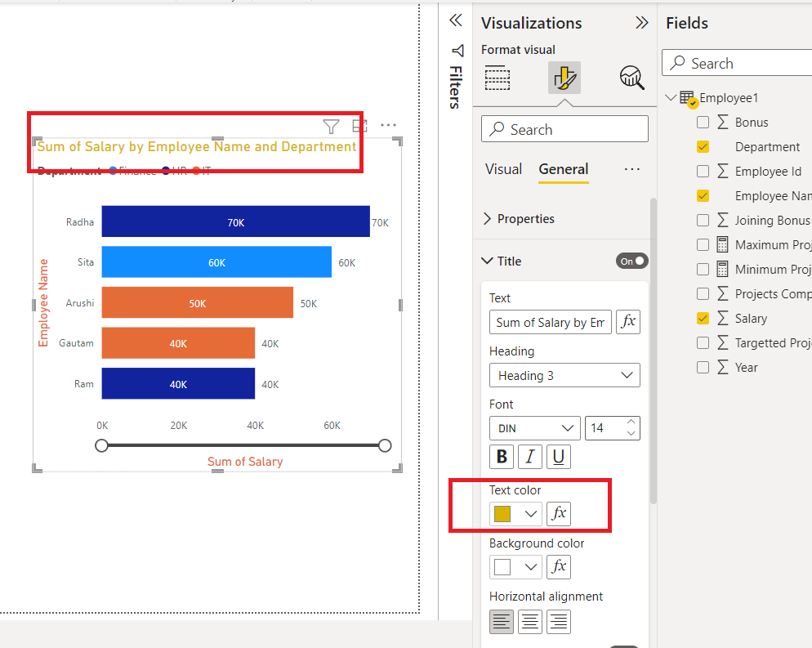Click Ram's 40K bar
Viewport: 812px width, 648px height.
[178, 383]
